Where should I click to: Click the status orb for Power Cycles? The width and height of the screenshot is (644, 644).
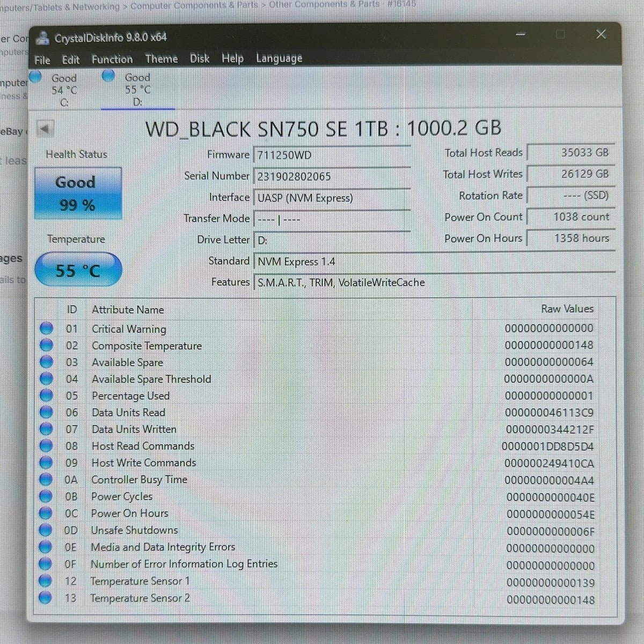(46, 496)
